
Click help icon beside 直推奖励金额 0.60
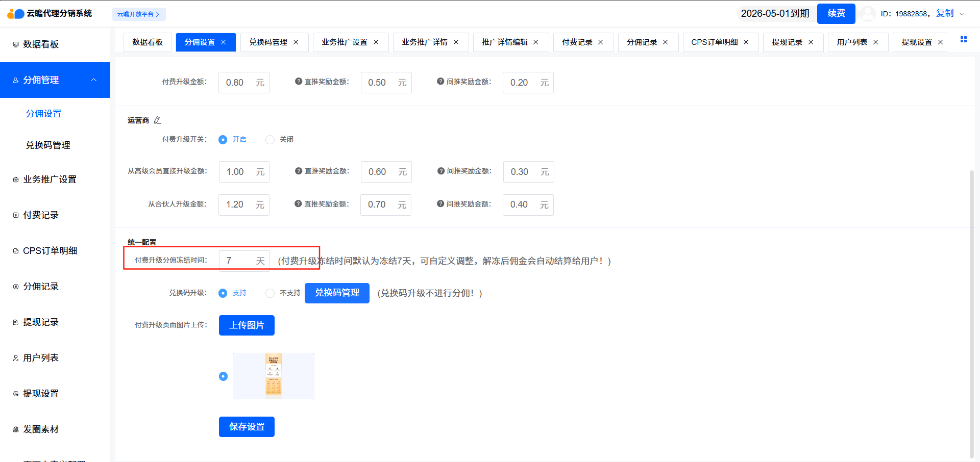(299, 171)
